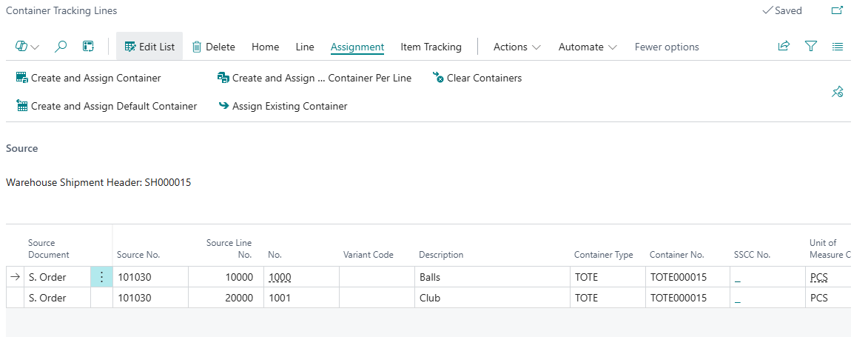The height and width of the screenshot is (337, 868).
Task: Click the Delete button
Action: click(213, 47)
